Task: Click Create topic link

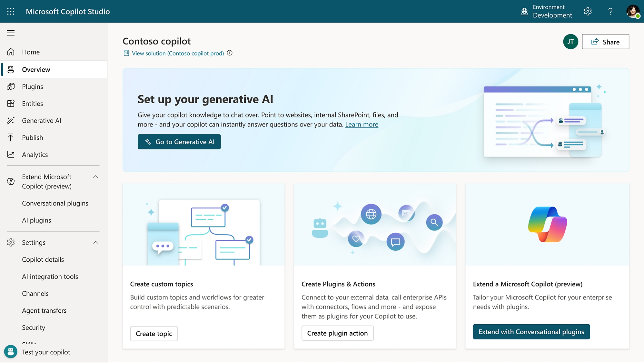Action: click(154, 333)
